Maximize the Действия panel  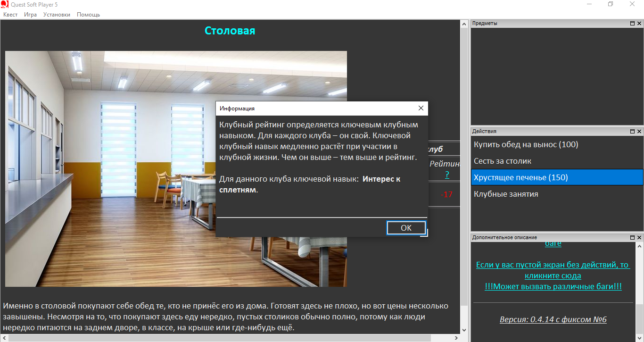point(632,132)
